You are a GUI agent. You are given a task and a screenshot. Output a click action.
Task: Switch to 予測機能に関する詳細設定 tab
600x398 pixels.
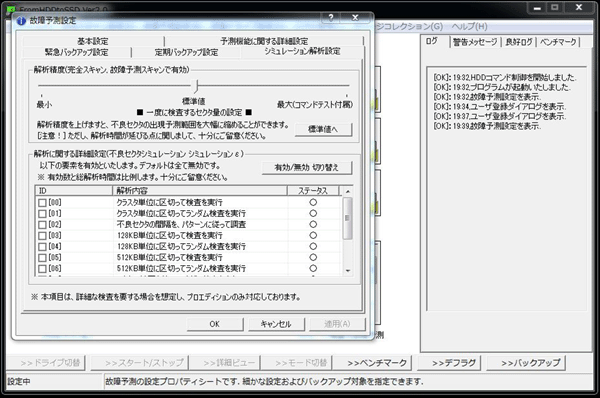pyautogui.click(x=264, y=41)
